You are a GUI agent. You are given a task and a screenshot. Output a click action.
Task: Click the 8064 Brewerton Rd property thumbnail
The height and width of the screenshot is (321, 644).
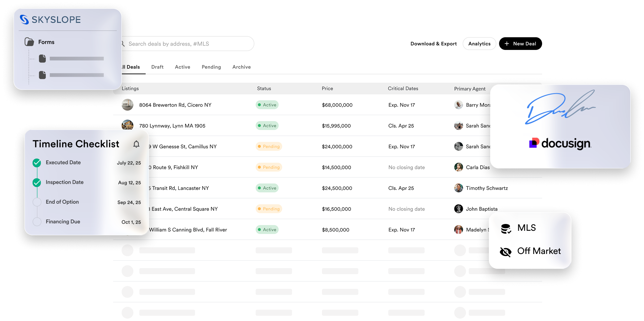tap(127, 105)
